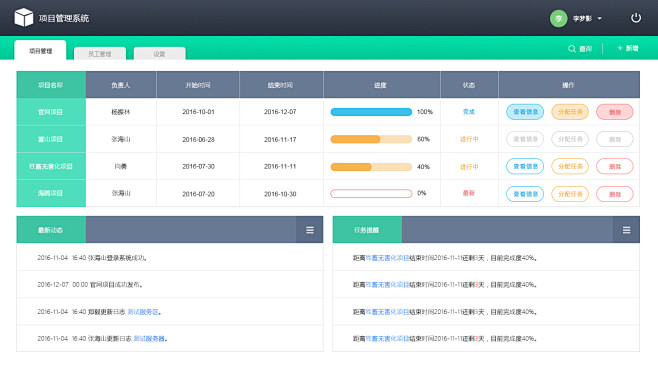View info for the 官网项目 row
658x370 pixels.
pos(525,112)
